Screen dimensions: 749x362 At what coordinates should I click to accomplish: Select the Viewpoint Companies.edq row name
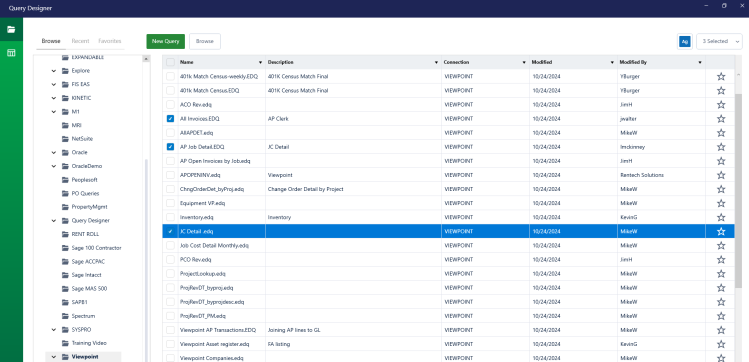212,358
